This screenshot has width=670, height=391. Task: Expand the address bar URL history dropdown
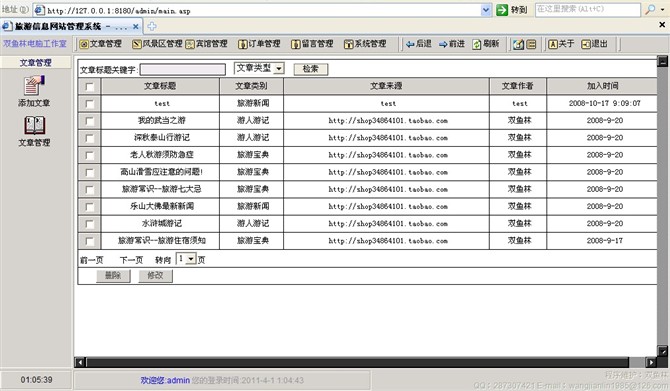tap(486, 10)
